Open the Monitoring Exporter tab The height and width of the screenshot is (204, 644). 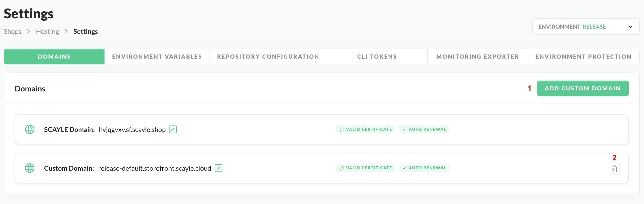coord(477,57)
